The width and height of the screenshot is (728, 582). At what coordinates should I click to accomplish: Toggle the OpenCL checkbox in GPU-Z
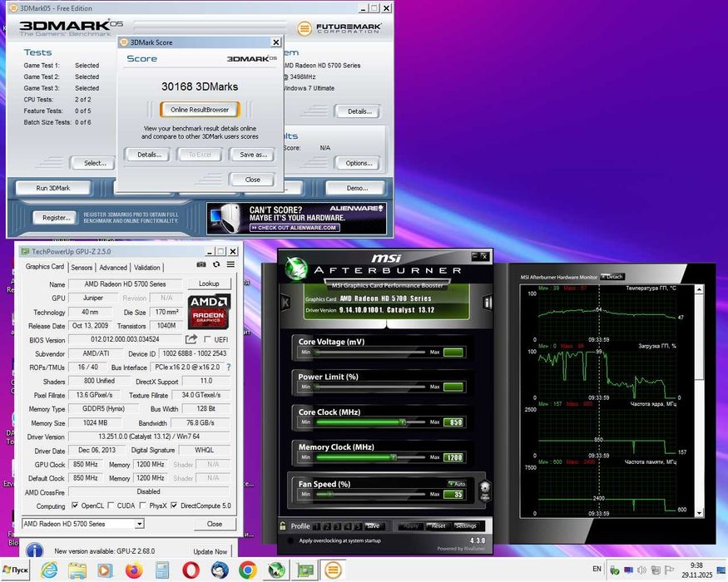click(75, 506)
